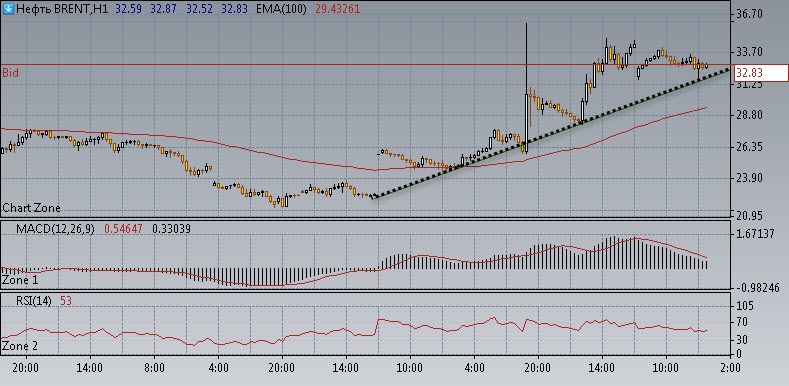This screenshot has width=789, height=386.
Task: Select the EMA(100) indicator label
Action: point(281,9)
